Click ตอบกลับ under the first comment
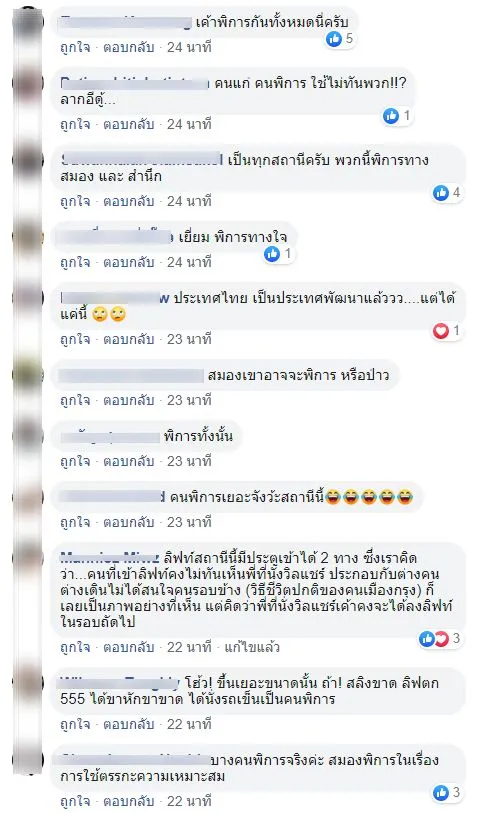The height and width of the screenshot is (813, 500). point(129,47)
